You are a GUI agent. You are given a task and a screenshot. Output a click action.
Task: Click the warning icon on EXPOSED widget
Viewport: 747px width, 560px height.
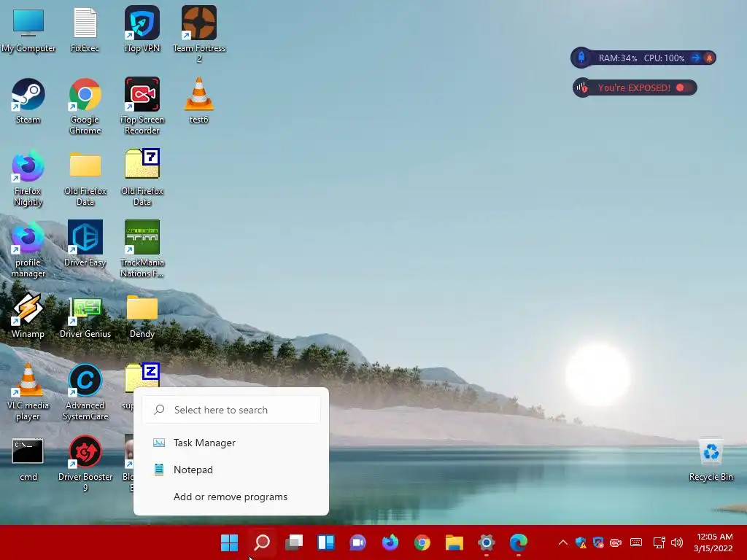click(581, 87)
